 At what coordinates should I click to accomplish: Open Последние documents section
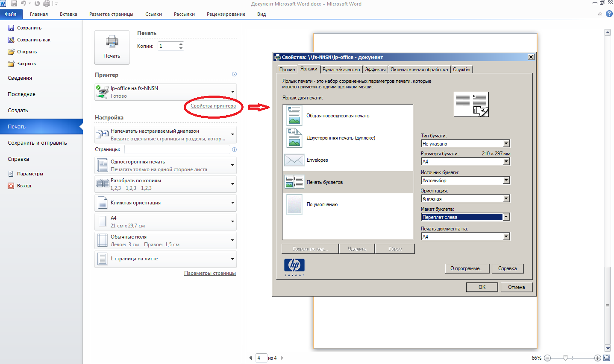click(41, 94)
